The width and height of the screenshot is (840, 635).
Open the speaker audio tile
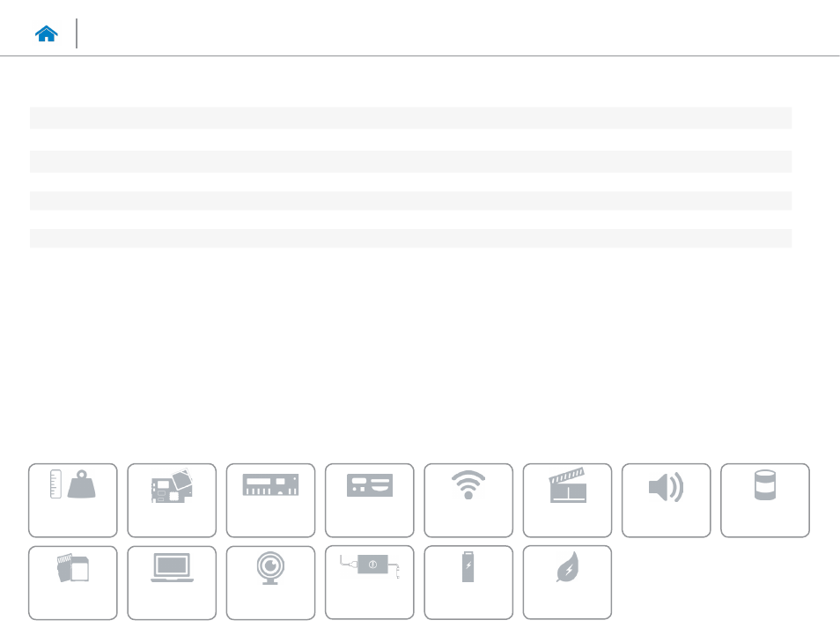tap(667, 500)
